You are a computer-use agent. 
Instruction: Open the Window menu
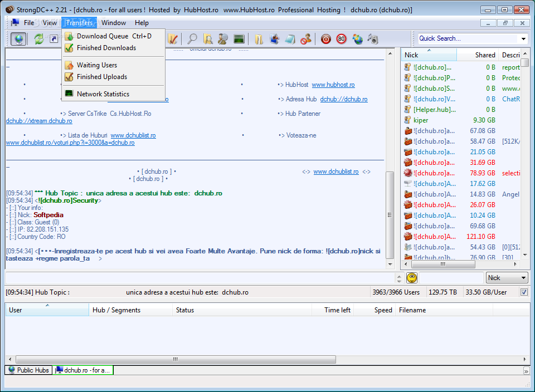coord(114,23)
